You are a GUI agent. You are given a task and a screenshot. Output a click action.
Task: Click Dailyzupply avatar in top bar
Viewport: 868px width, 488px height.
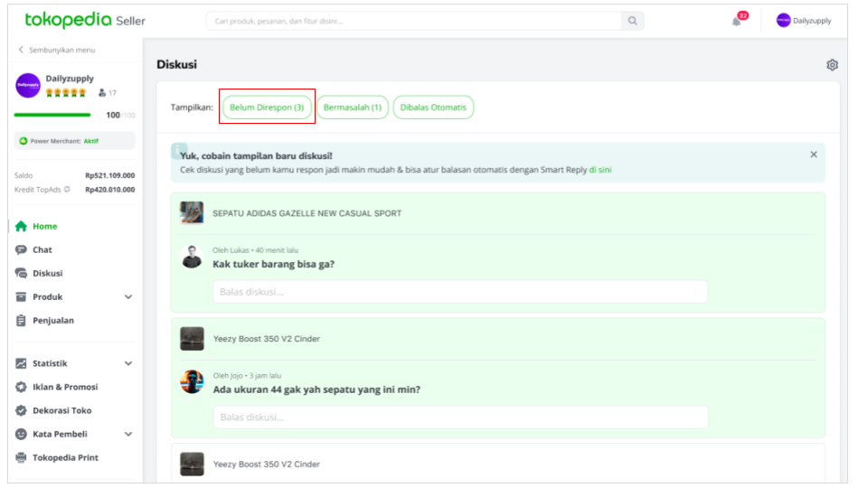[x=783, y=21]
